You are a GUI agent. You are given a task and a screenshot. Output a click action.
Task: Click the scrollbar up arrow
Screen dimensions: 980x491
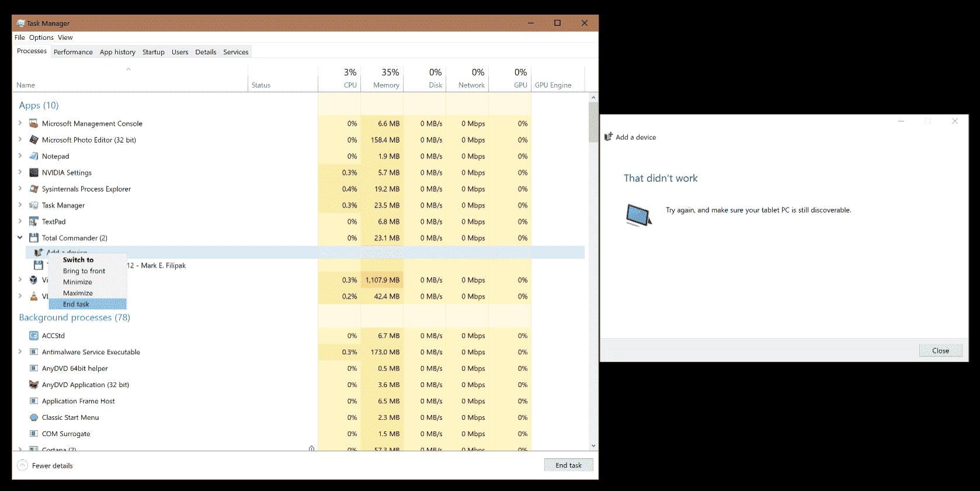point(593,98)
